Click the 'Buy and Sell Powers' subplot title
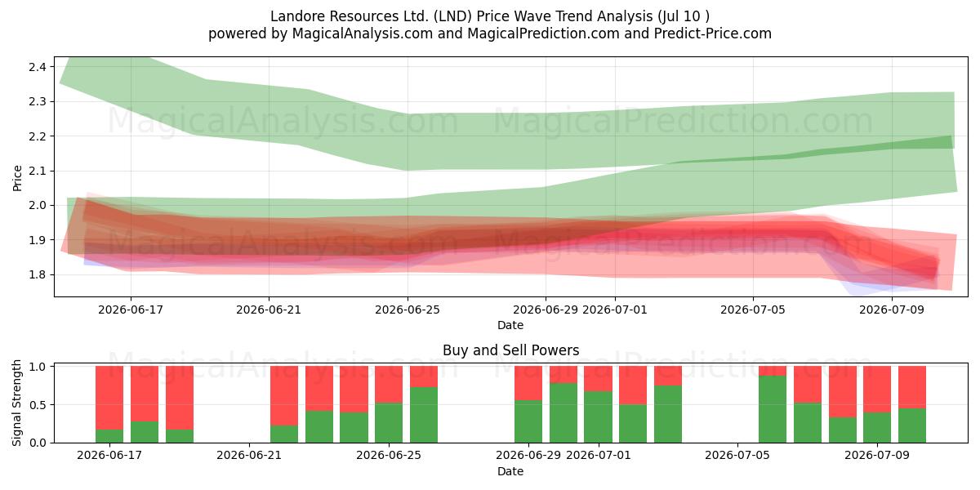Viewport: 980px width, 490px height. (510, 350)
